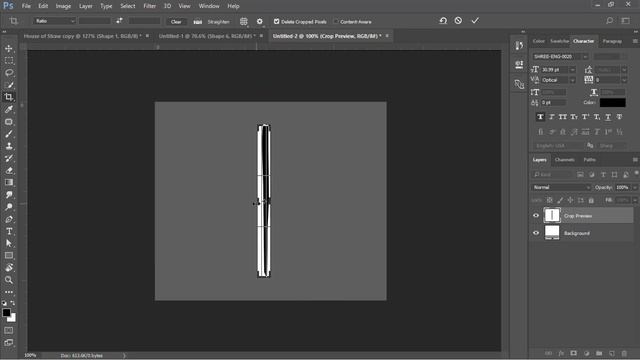Select the Clone Stamp tool
This screenshot has width=640, height=360.
tap(9, 146)
